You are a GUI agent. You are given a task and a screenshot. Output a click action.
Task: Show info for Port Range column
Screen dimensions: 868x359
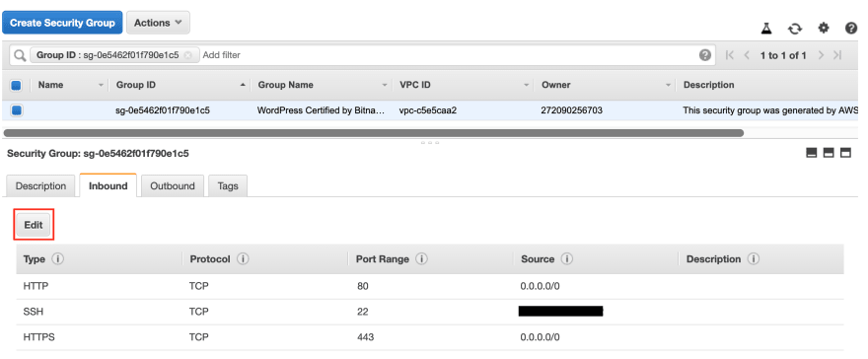[x=422, y=258]
